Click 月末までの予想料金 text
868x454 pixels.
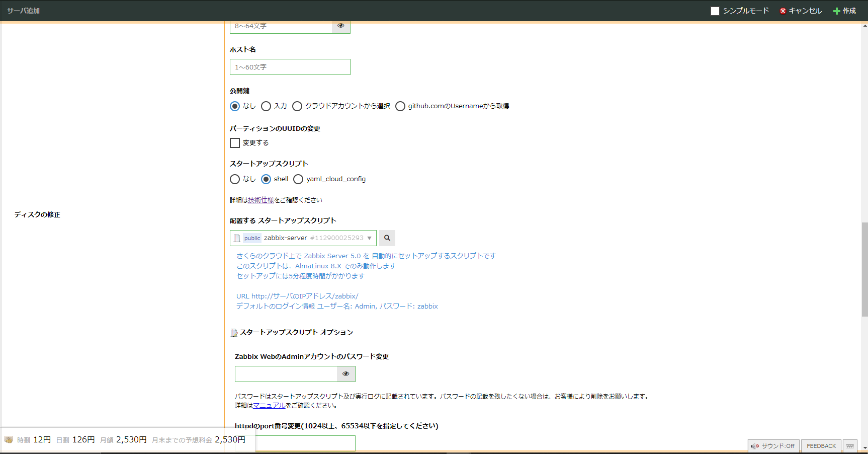click(x=182, y=440)
